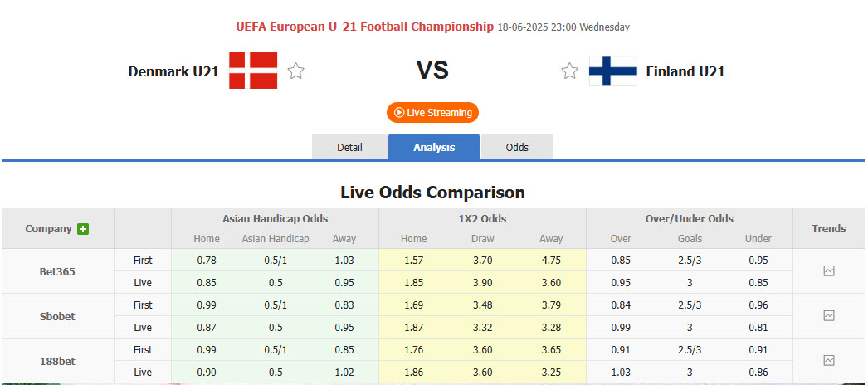Click the Denmark U21 team name
The width and height of the screenshot is (868, 385).
[x=173, y=71]
